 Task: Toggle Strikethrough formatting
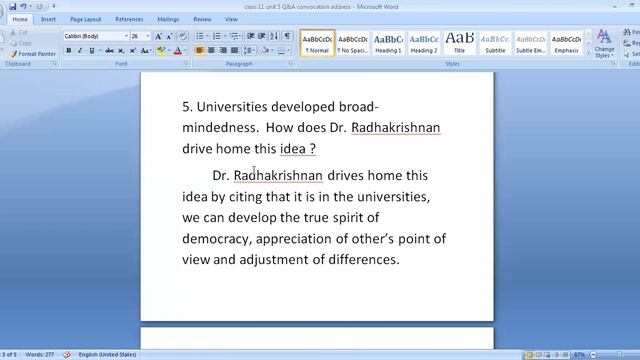109,51
